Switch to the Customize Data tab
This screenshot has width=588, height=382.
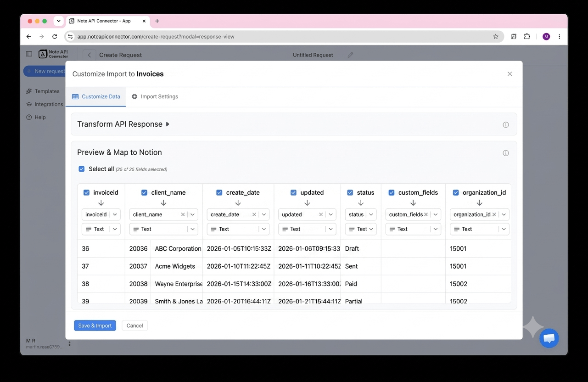click(96, 97)
